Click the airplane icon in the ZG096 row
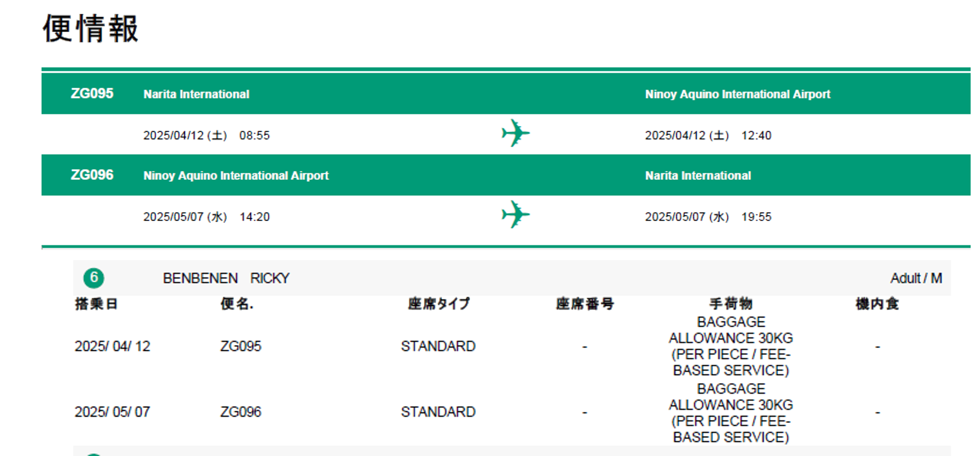The width and height of the screenshot is (980, 456). [515, 215]
